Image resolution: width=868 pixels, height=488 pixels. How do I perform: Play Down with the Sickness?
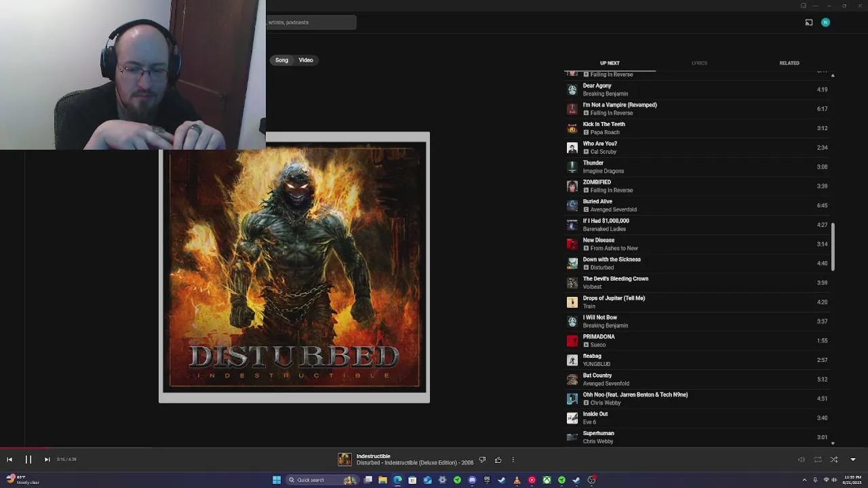click(x=698, y=264)
